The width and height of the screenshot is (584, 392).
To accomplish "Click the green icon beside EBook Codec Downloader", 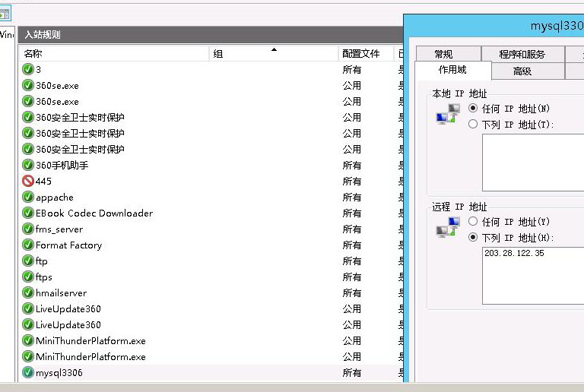I will point(28,213).
